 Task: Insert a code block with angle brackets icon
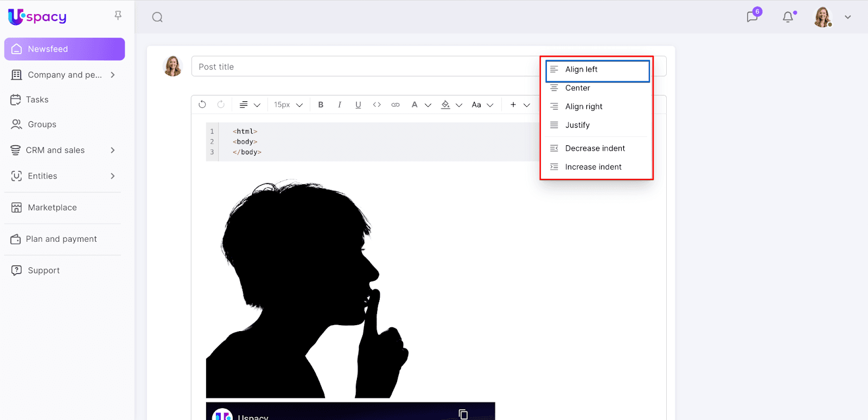pyautogui.click(x=376, y=105)
